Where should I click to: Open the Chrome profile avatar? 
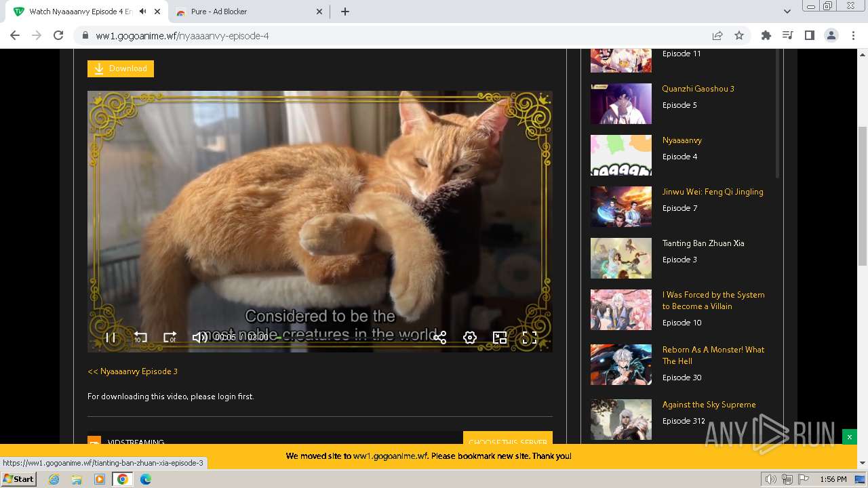tap(831, 36)
